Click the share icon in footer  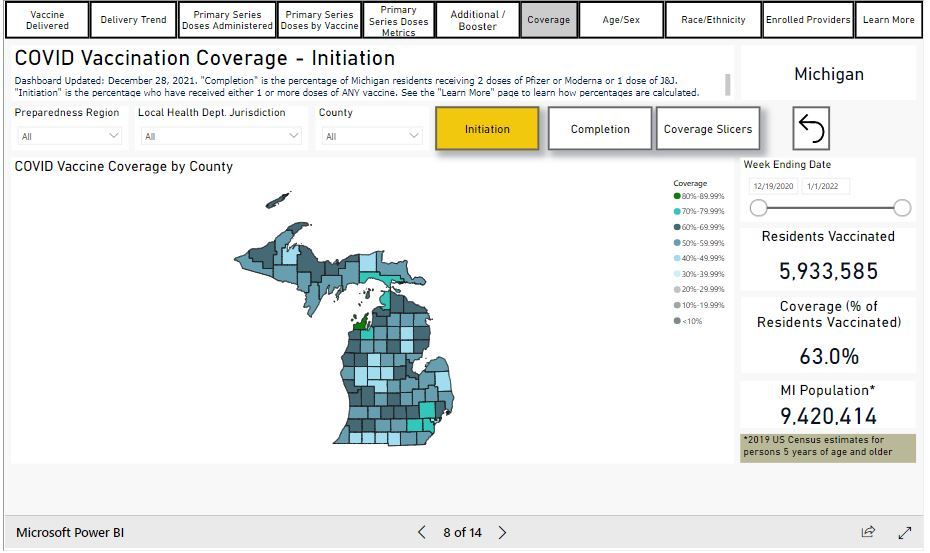click(x=868, y=532)
